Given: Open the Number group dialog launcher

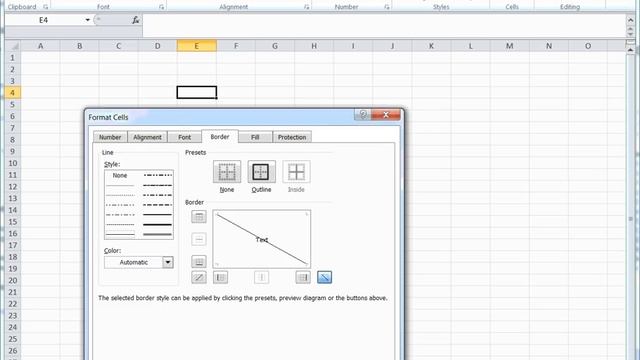Looking at the screenshot, I should pyautogui.click(x=387, y=7).
